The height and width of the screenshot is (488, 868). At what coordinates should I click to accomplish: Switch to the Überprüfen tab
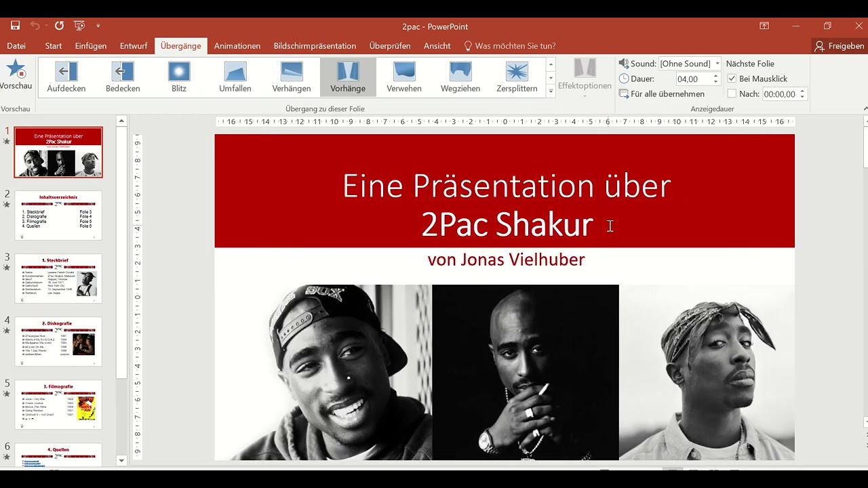coord(390,46)
